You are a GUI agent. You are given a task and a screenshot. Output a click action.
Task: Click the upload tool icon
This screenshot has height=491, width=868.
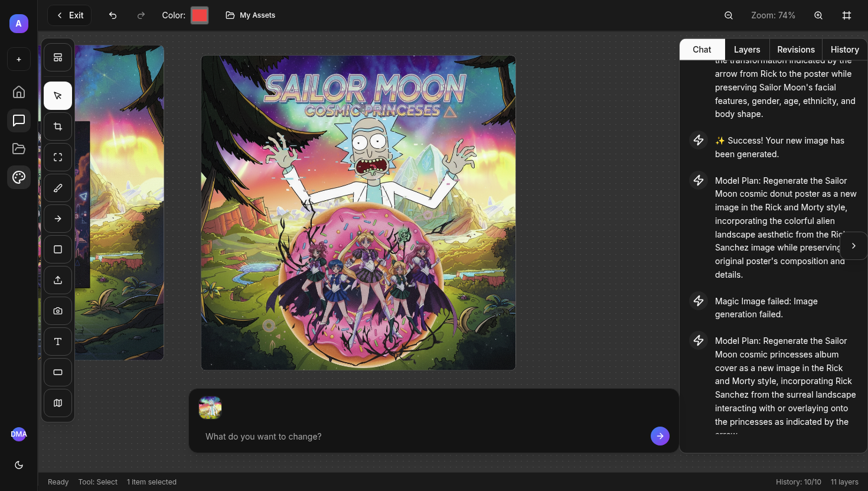pyautogui.click(x=58, y=280)
